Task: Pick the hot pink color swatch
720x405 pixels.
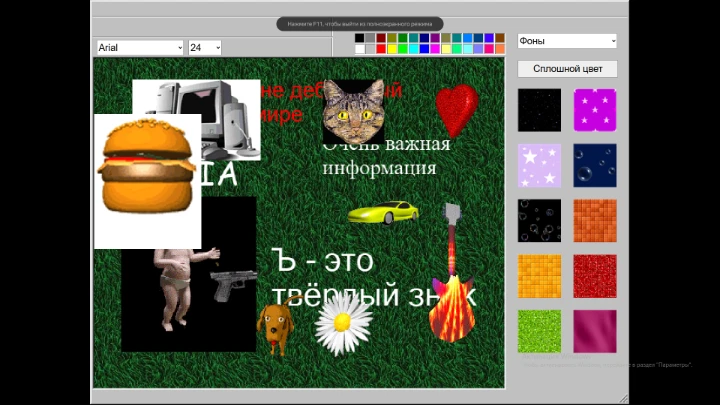Action: point(489,49)
